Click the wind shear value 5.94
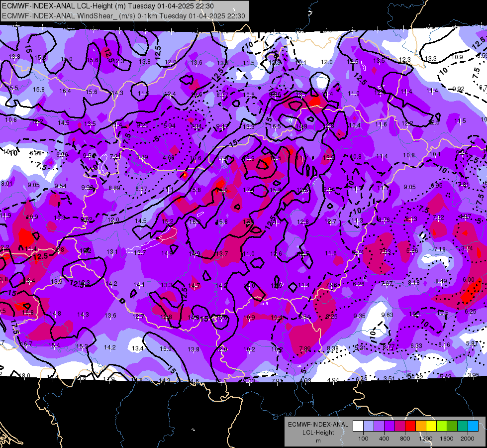Viewport: 487px width, 448px height. (x=169, y=126)
